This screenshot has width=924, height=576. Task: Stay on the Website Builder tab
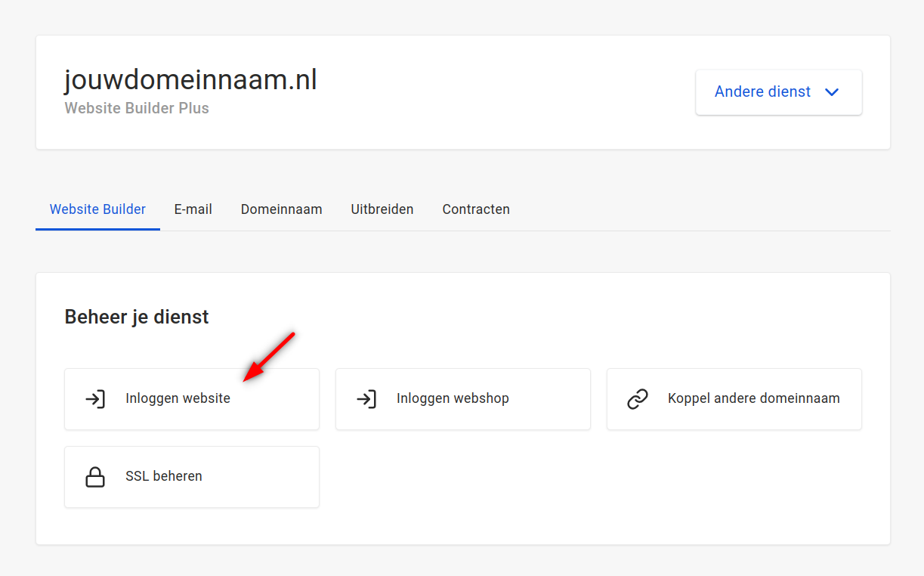click(97, 209)
